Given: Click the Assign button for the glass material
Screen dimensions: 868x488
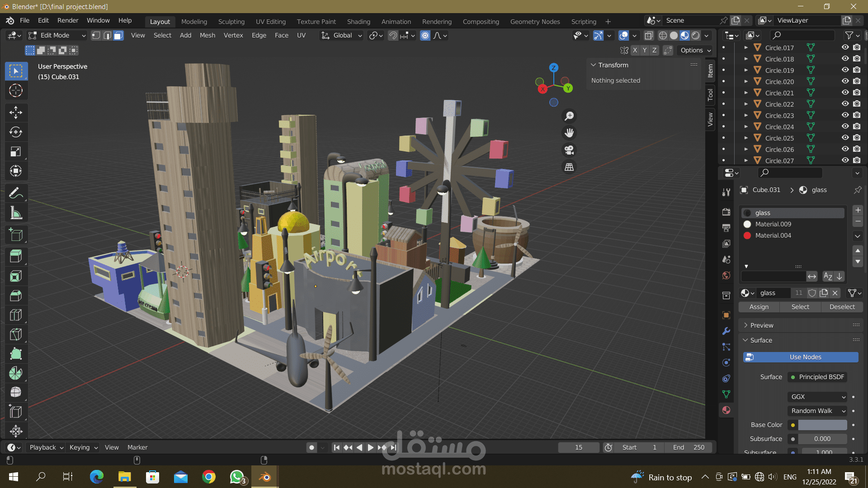Looking at the screenshot, I should coord(759,307).
